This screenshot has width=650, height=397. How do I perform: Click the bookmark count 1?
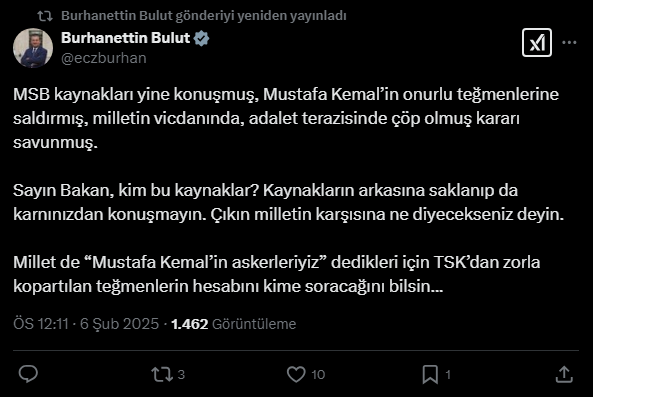[448, 375]
